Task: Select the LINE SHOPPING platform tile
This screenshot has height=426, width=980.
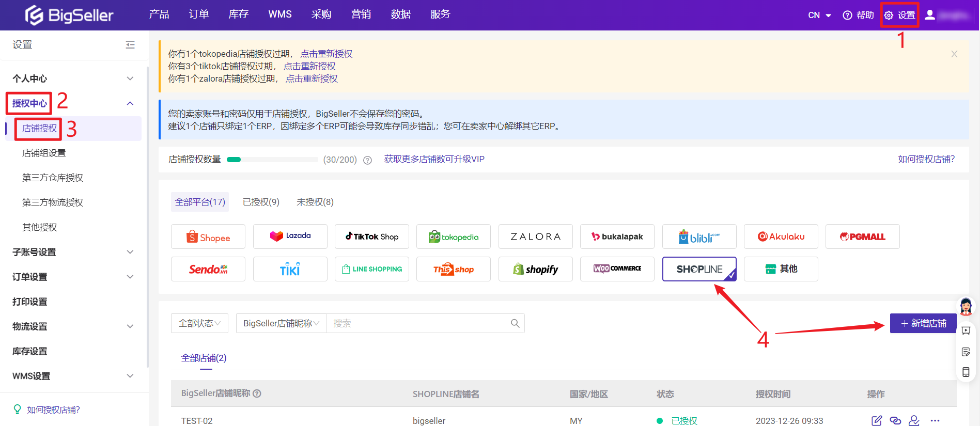Action: (372, 269)
